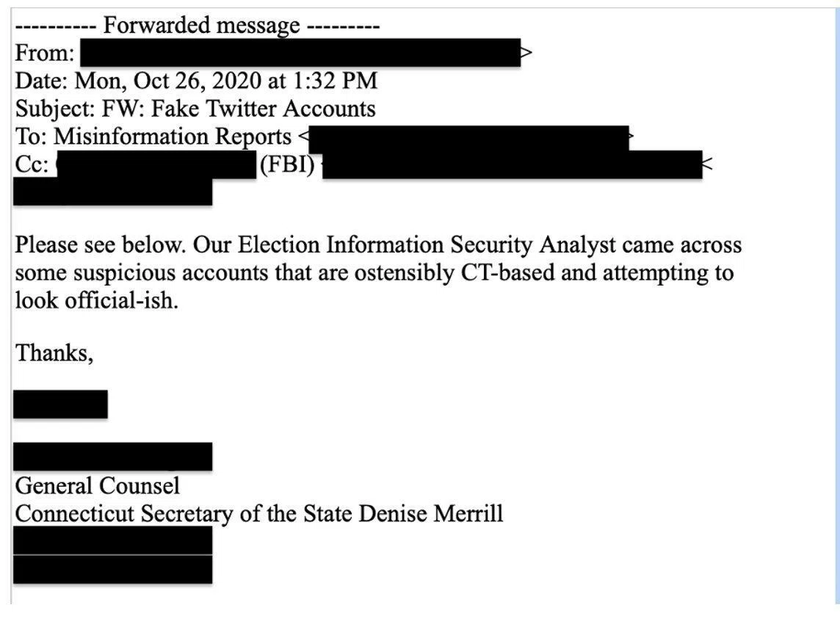Screen dimensions: 840x624
Task: Click the redacted address after Misinformation Reports
Action: 468,139
